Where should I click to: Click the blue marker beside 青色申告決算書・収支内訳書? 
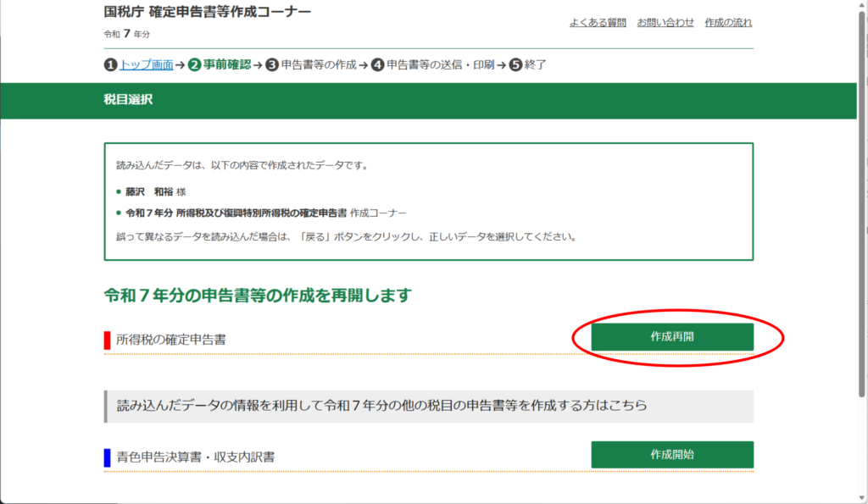[x=108, y=457]
